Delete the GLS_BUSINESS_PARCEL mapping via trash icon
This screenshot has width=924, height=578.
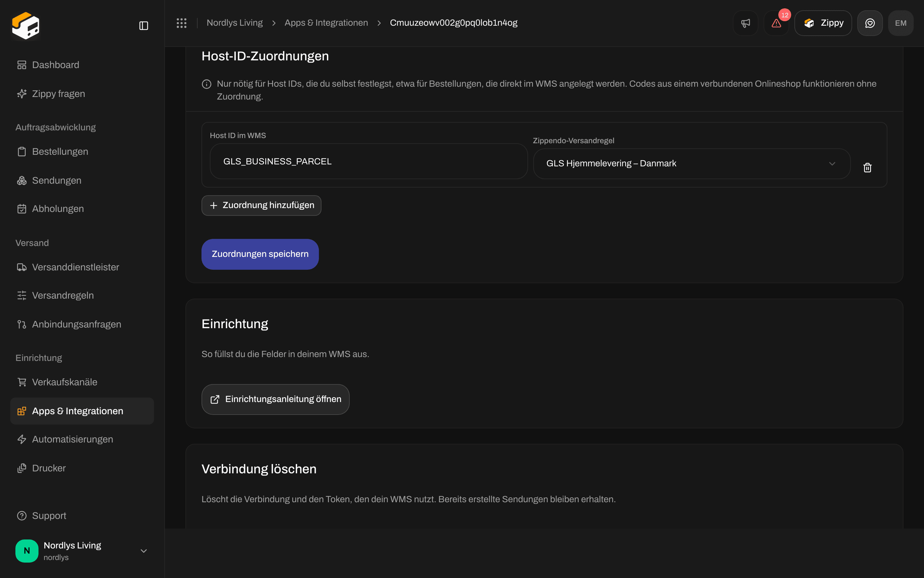pos(867,167)
